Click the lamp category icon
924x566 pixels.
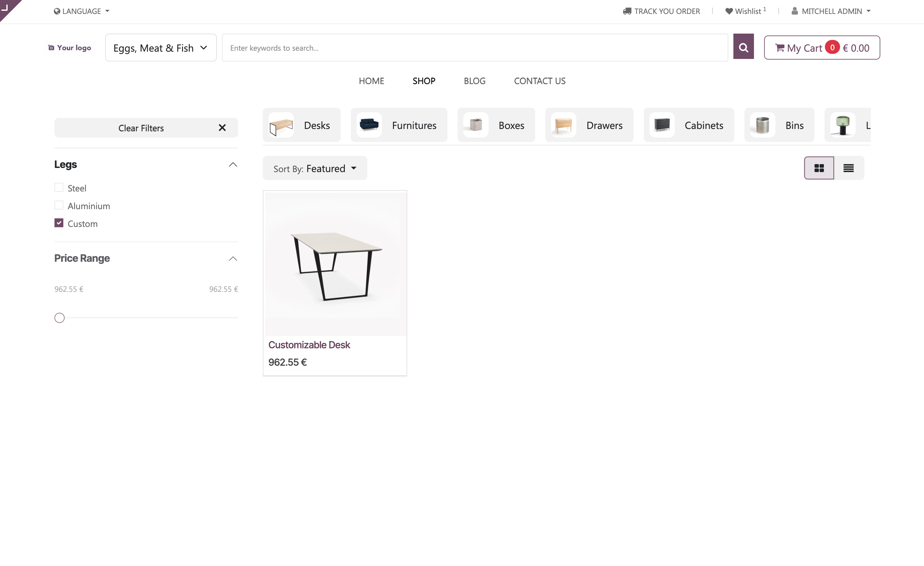tap(843, 125)
